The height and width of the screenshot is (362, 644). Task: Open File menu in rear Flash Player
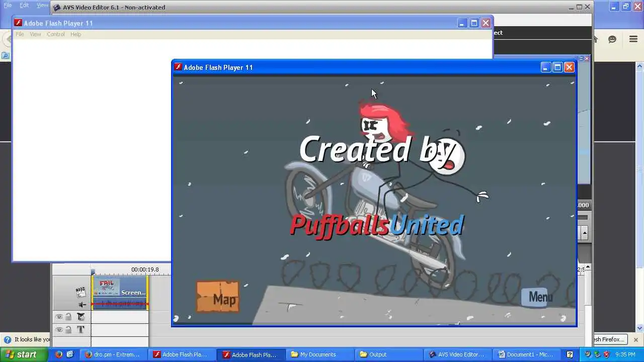(20, 34)
